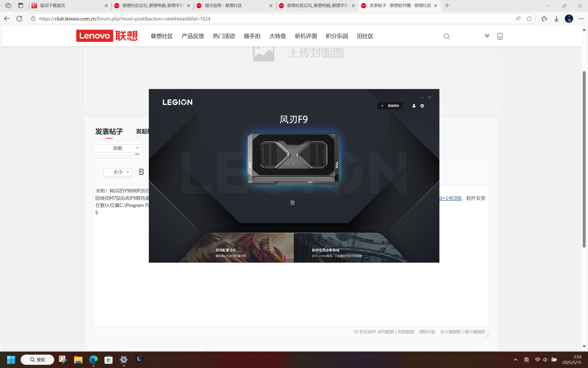Click the editor resize grip corner
Image resolution: width=588 pixels, height=368 pixels.
[487, 335]
